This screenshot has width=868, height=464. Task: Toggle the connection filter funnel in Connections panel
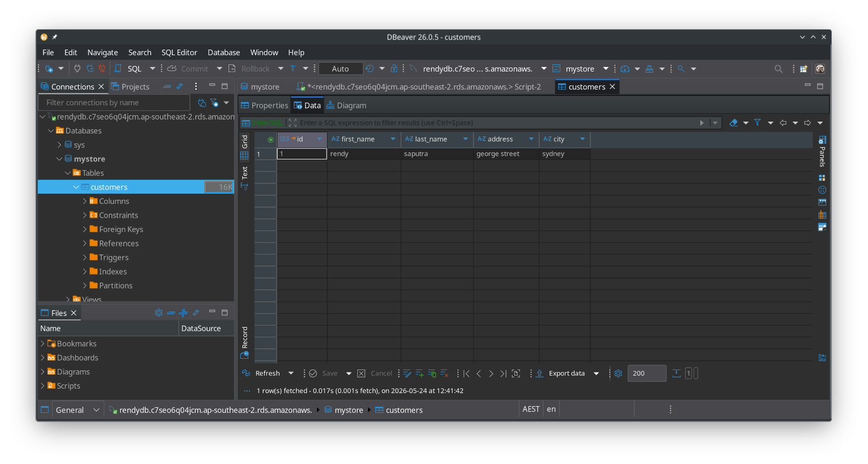pos(214,103)
